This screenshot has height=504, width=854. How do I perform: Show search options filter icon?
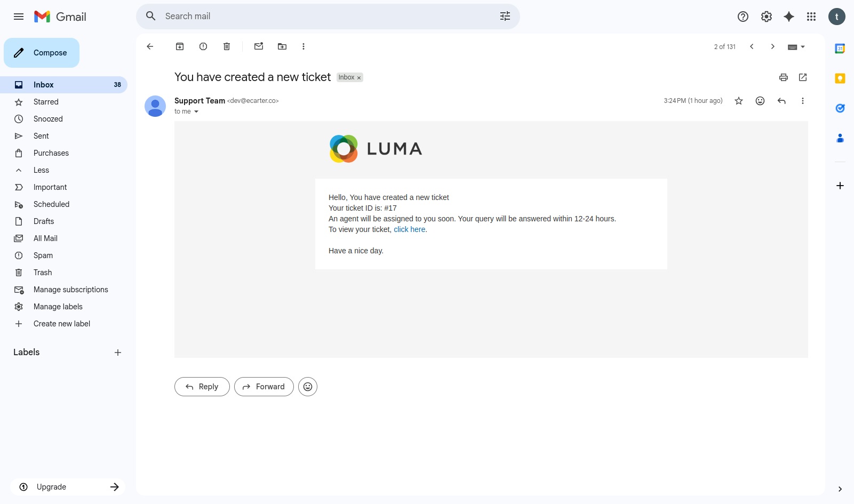pos(505,16)
